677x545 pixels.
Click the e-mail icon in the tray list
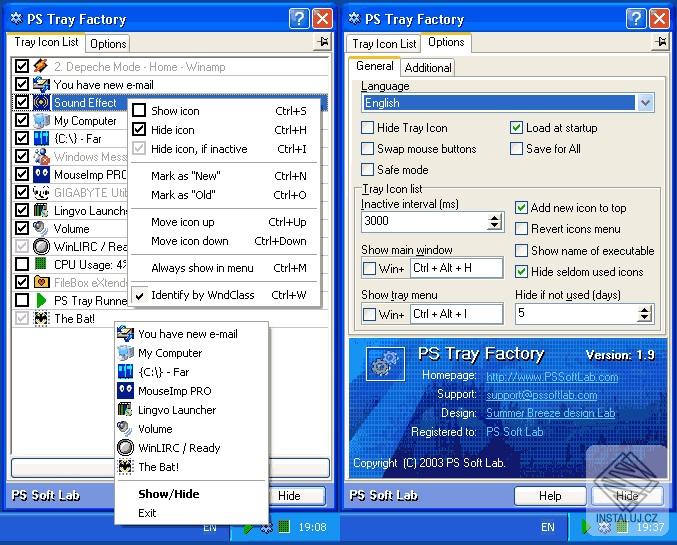[41, 85]
